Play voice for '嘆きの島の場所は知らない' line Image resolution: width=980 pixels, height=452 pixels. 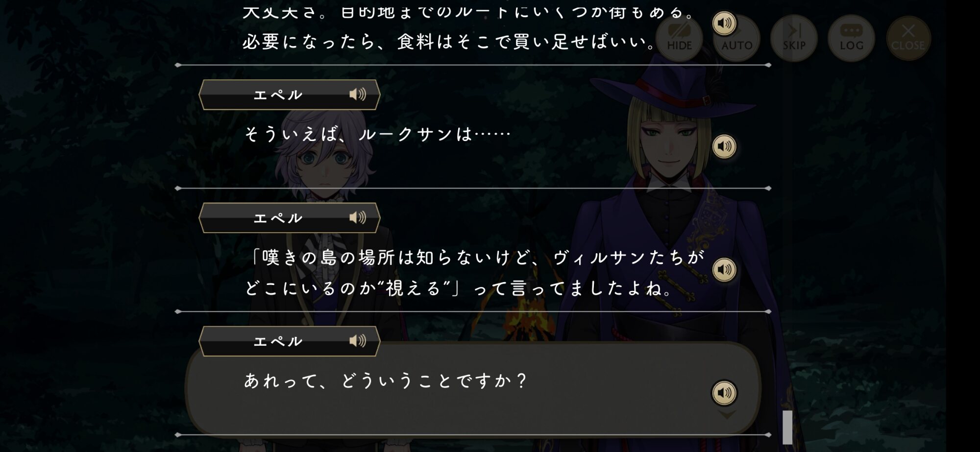tap(724, 270)
